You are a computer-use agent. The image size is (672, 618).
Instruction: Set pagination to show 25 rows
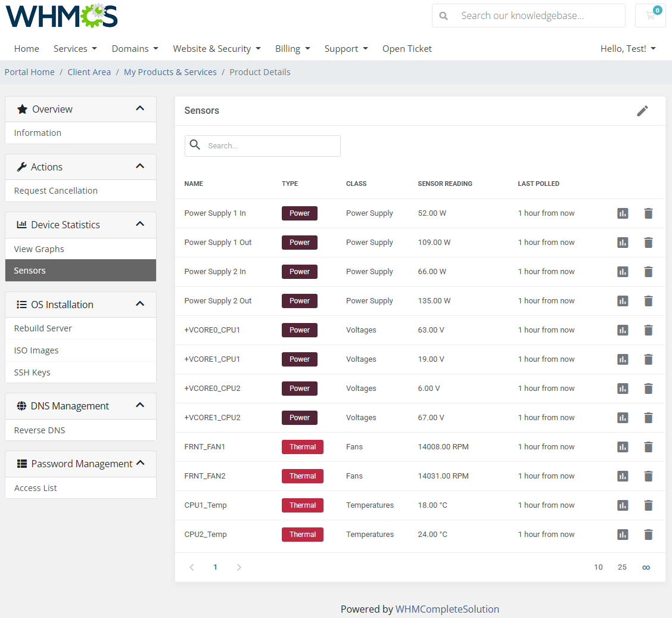coord(622,567)
